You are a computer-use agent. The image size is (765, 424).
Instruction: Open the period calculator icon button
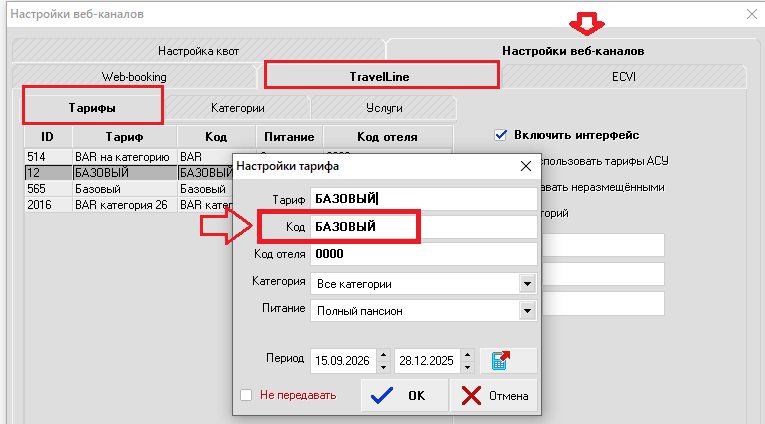coord(508,361)
